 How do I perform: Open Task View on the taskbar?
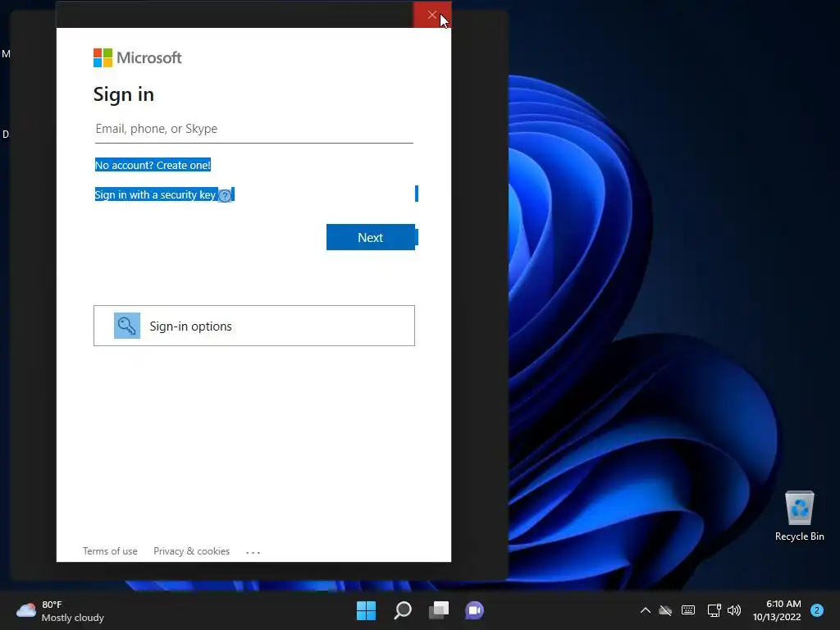[439, 610]
